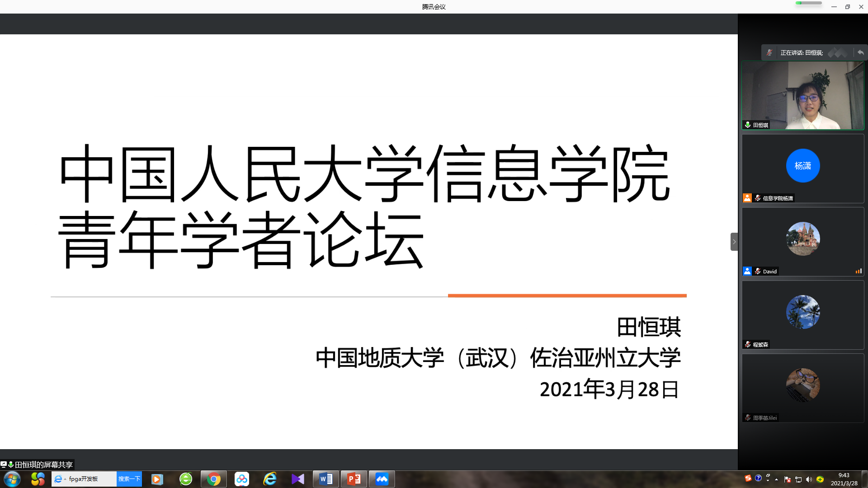The height and width of the screenshot is (488, 868).
Task: Toggle the muted microphone in speaking bar
Action: coord(769,52)
